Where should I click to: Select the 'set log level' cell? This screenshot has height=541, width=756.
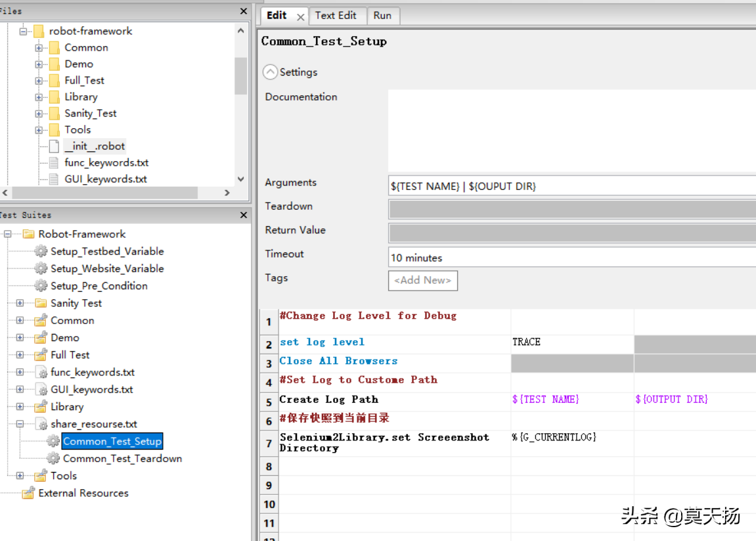[x=395, y=344]
